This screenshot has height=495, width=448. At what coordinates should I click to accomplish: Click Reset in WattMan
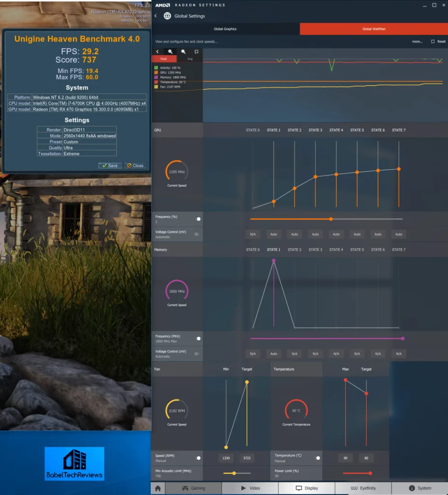[438, 42]
